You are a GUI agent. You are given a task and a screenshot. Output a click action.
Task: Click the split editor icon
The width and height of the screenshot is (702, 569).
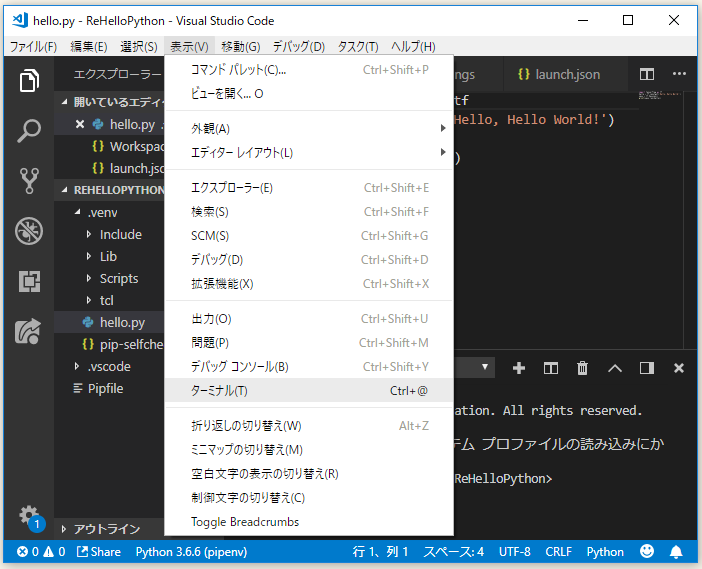coord(646,74)
